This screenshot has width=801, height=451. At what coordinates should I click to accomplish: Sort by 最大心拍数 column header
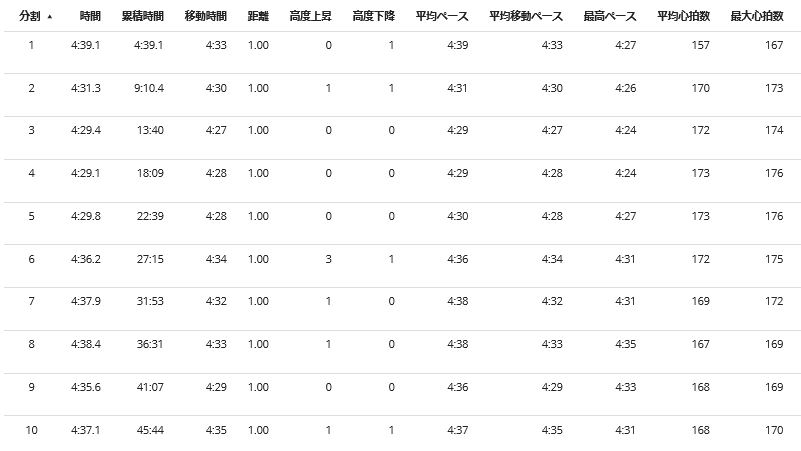tap(757, 16)
